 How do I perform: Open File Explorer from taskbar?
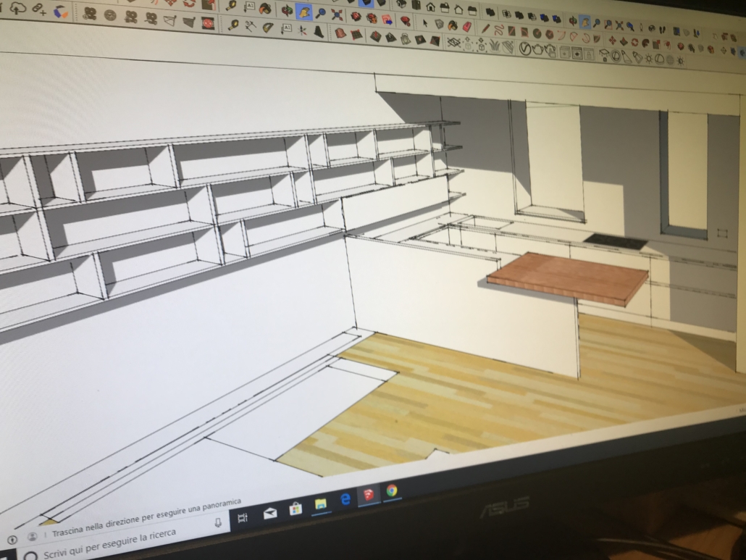pos(321,504)
